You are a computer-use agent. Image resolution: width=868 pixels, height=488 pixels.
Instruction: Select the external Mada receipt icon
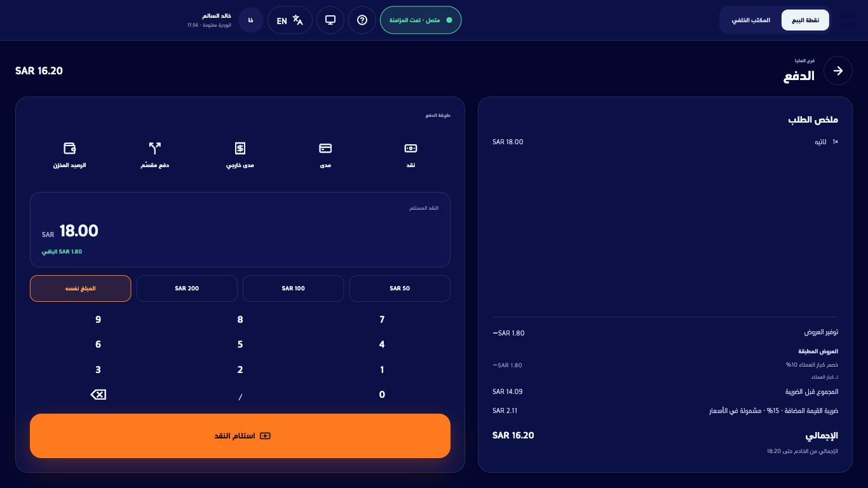coord(240,148)
